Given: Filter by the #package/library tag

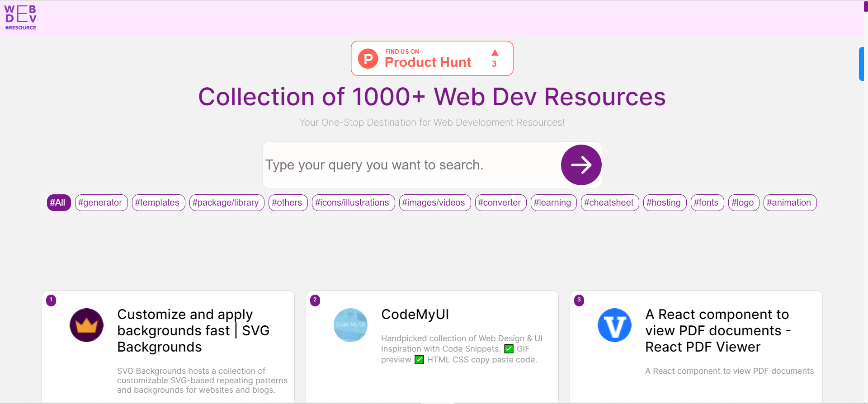Looking at the screenshot, I should tap(226, 202).
